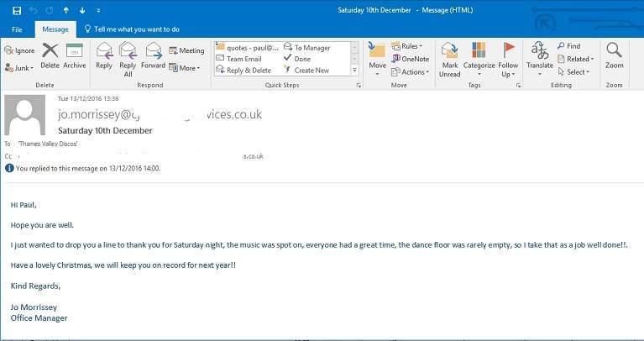Click the Ignore conversation button
644x341 pixels.
click(19, 50)
